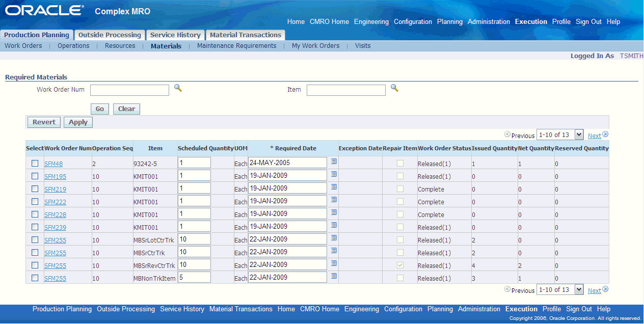Select checkbox for SFM239 row
The height and width of the screenshot is (324, 644).
tap(35, 227)
